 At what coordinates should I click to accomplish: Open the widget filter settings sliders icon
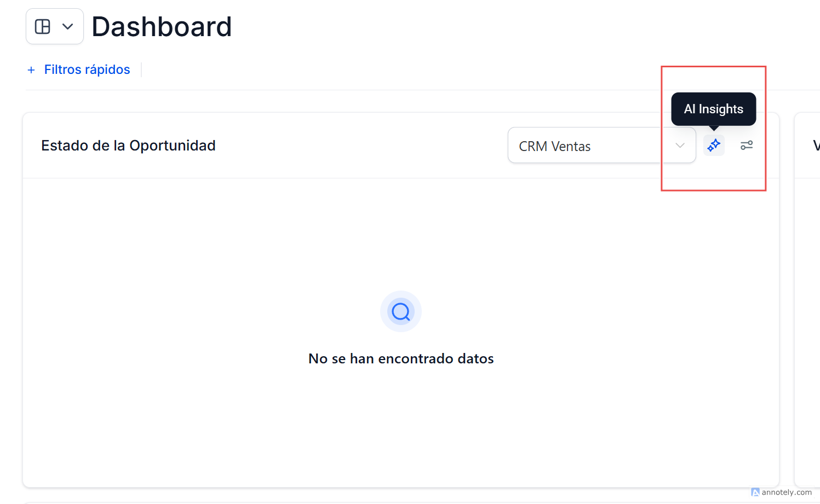pos(747,145)
